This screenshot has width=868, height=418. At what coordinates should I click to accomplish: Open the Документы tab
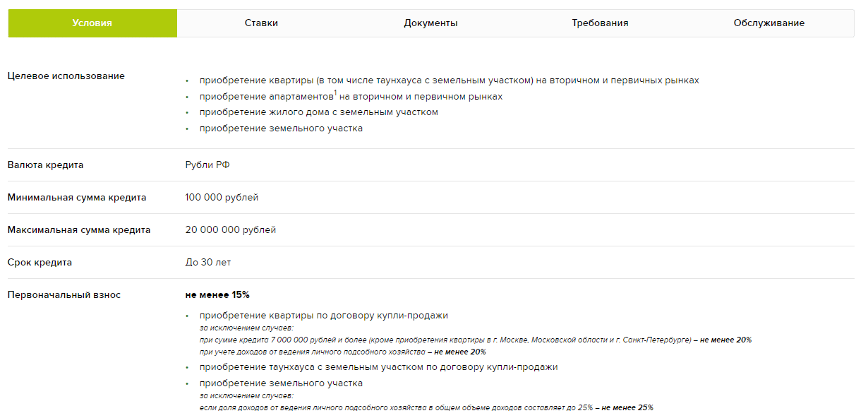pos(430,23)
